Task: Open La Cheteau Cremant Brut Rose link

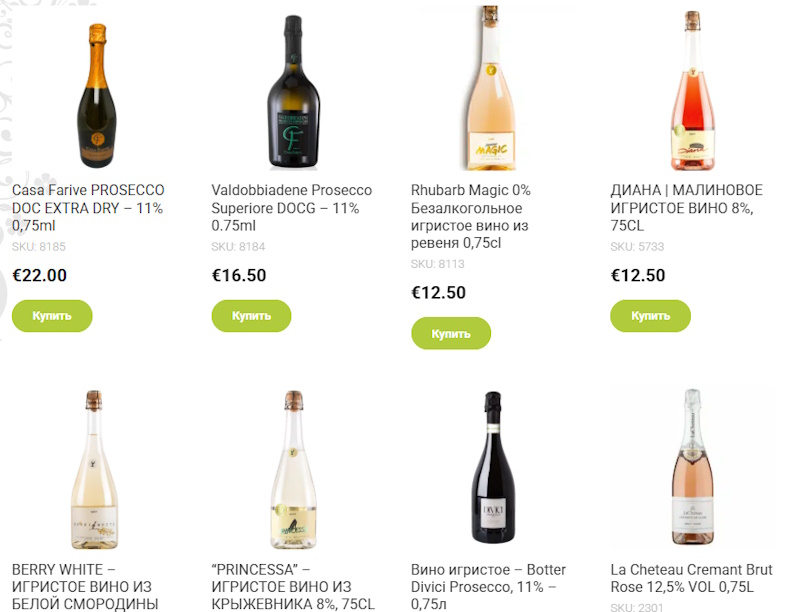Action: pos(692,578)
